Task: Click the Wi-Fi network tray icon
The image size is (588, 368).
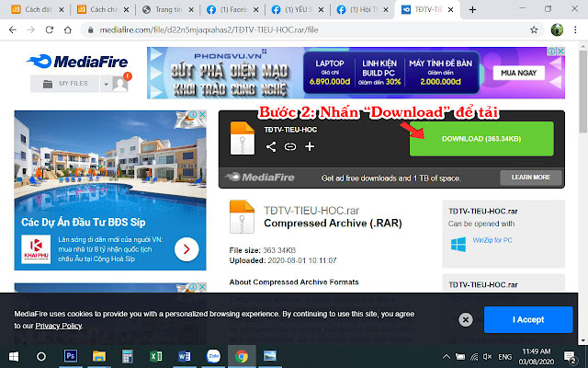Action: [x=474, y=356]
